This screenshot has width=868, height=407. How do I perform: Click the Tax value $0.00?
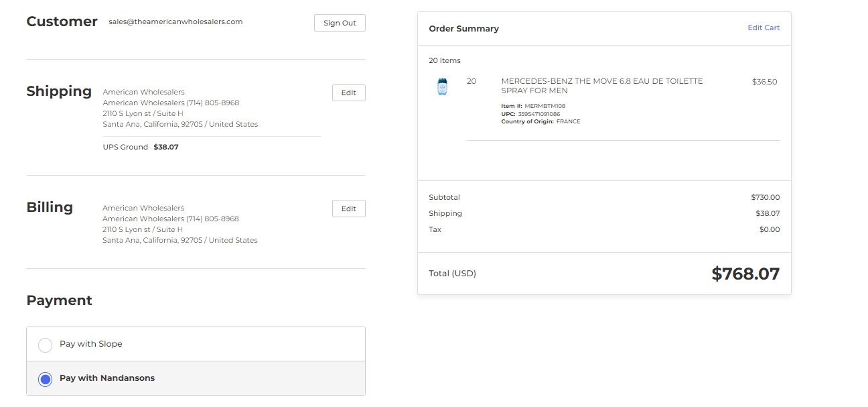(770, 229)
